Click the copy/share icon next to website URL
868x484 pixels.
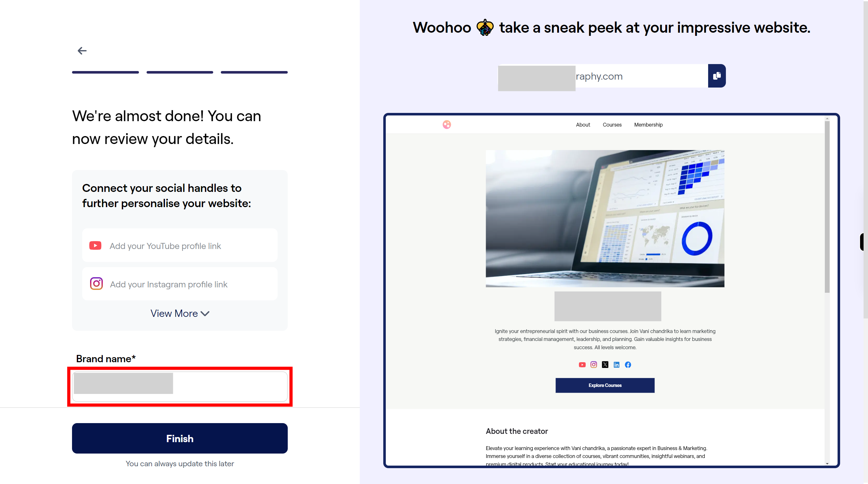click(x=716, y=76)
